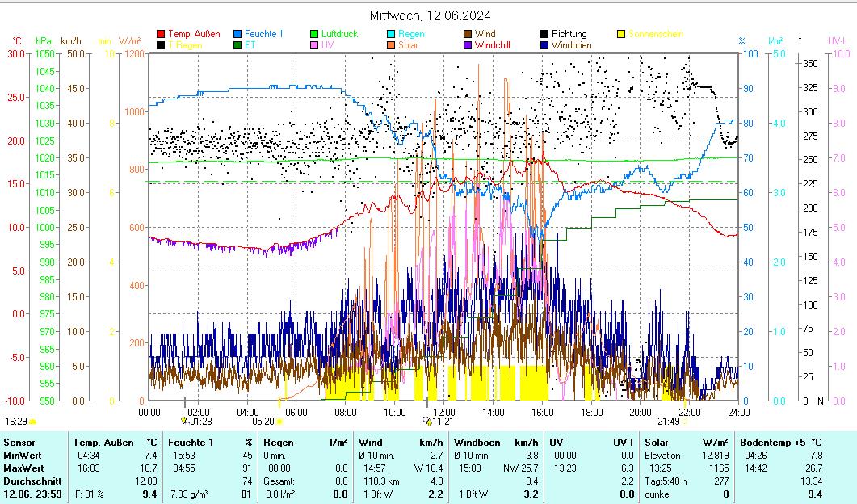
Task: Click the dark green ET legend square
Action: (237, 46)
